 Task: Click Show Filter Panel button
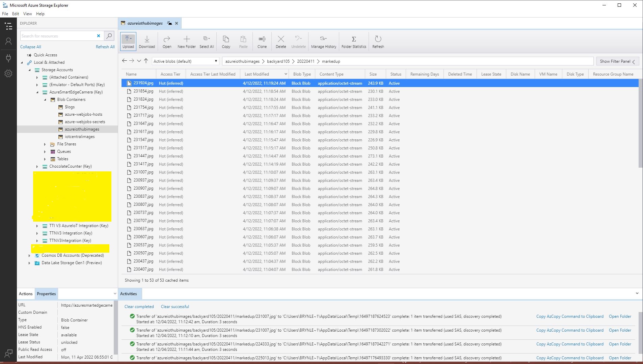tap(617, 61)
